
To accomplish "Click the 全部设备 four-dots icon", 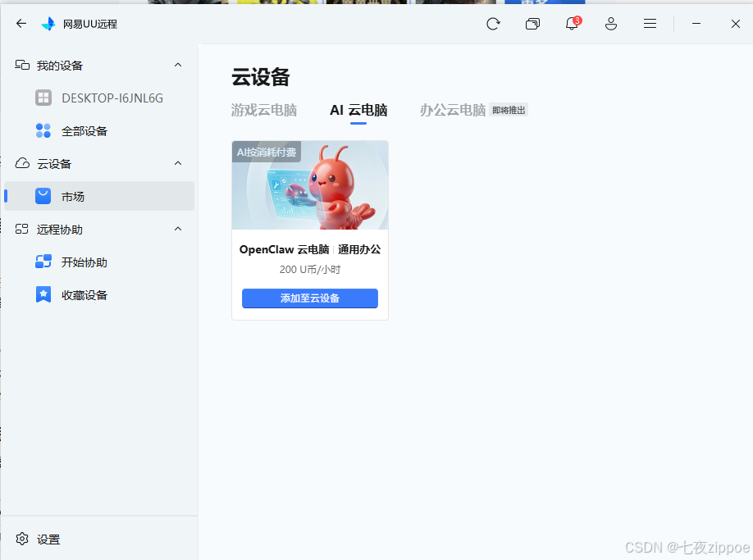I will [43, 130].
